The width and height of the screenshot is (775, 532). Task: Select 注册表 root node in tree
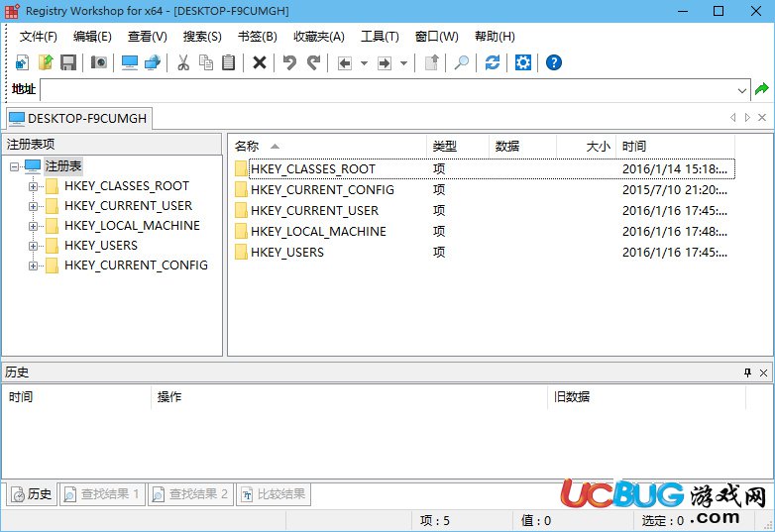(63, 166)
